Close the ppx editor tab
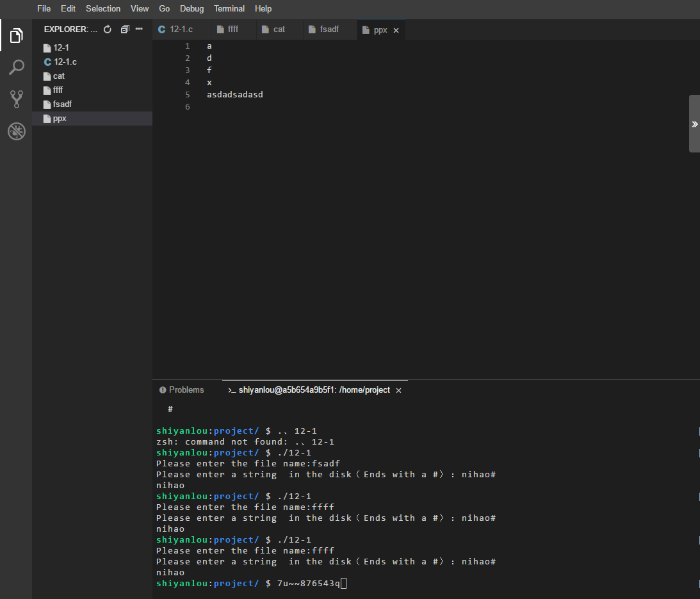 coord(396,30)
